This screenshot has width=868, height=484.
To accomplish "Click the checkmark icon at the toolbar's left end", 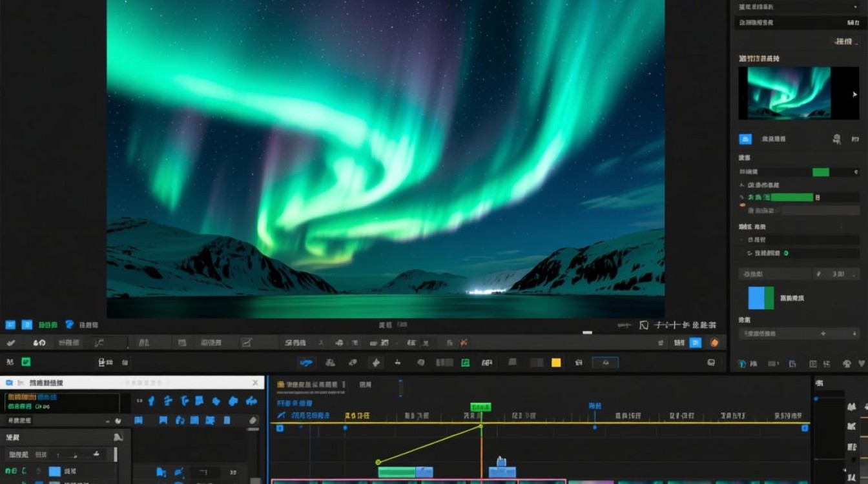I will [11, 343].
